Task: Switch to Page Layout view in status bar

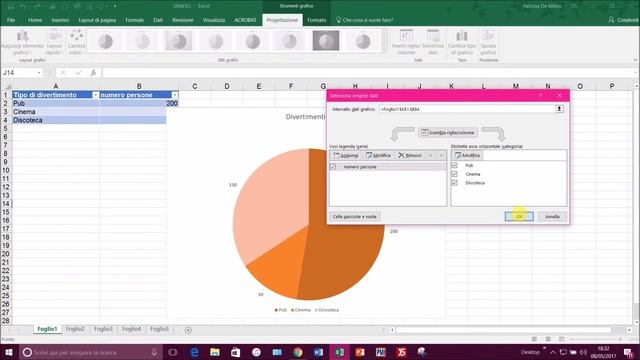Action: [548, 339]
